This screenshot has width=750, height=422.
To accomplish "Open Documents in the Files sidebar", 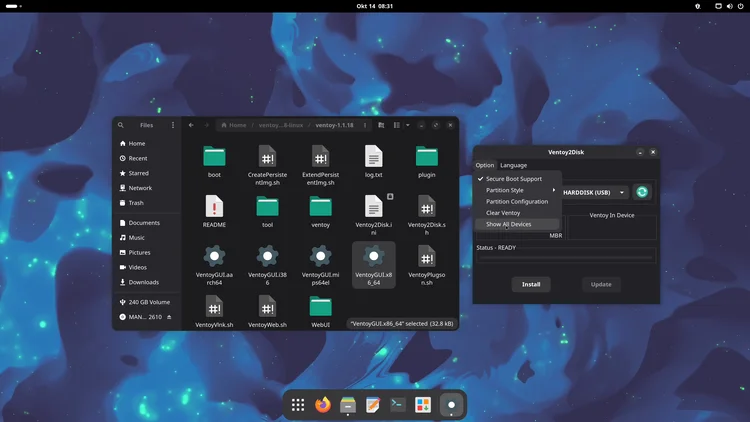I will [x=147, y=222].
